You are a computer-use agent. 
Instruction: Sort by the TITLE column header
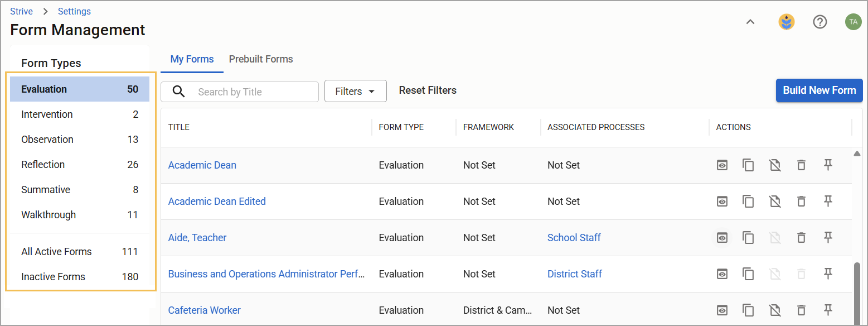point(179,127)
